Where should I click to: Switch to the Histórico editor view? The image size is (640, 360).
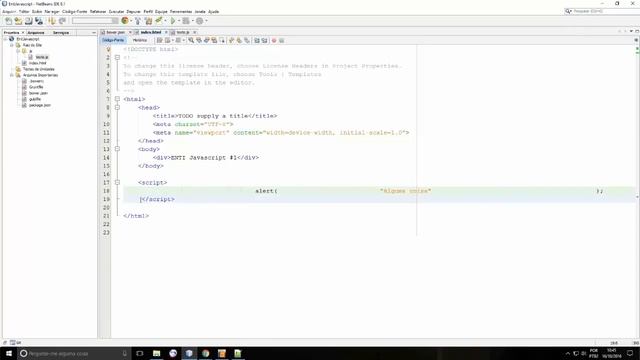coord(140,40)
